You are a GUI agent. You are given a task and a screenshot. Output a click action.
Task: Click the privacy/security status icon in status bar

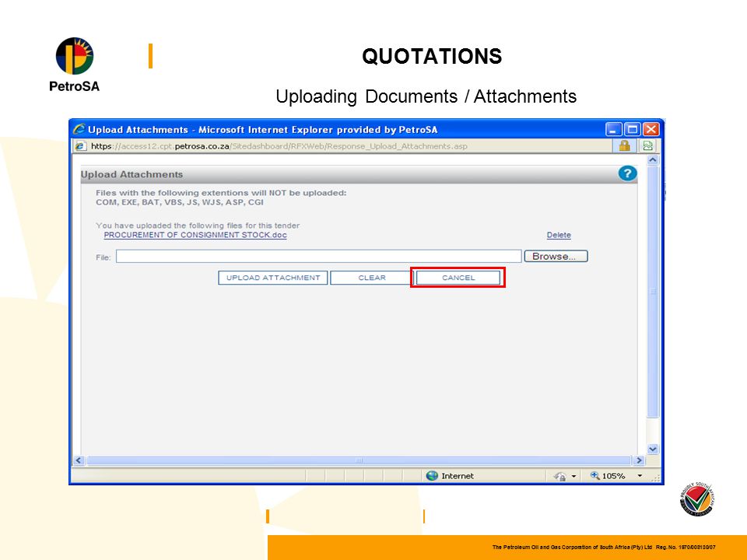pos(559,476)
